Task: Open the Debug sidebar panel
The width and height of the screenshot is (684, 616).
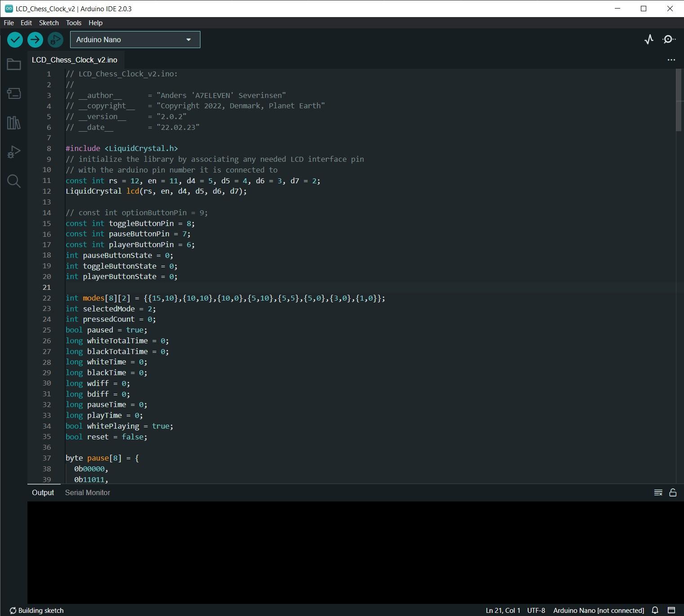Action: click(13, 152)
